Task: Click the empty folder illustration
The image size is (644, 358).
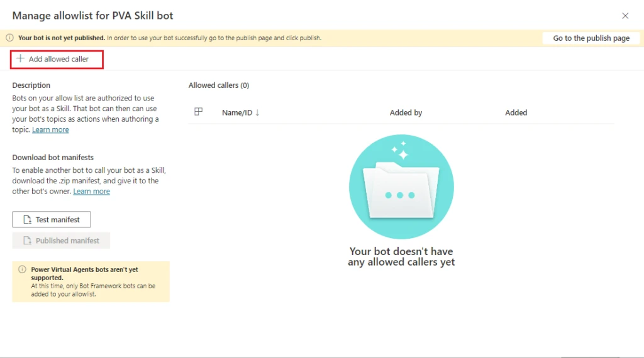Action: 401,187
